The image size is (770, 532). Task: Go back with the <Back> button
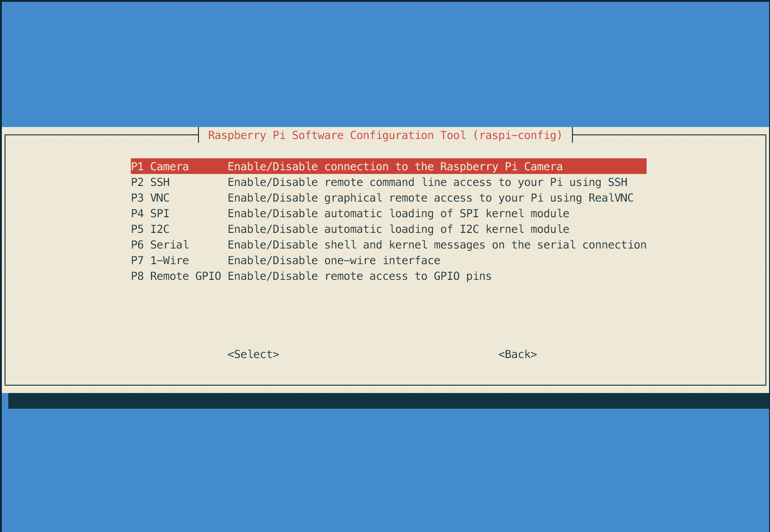[518, 354]
